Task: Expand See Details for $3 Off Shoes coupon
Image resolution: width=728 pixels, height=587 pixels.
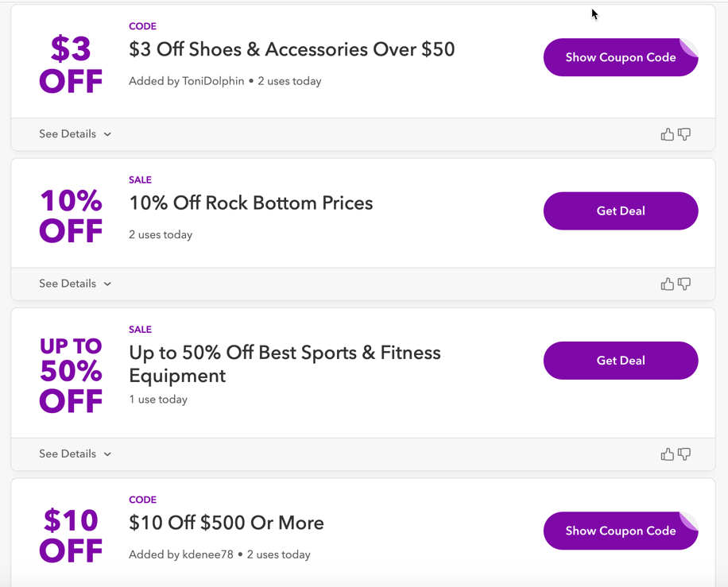Action: (x=75, y=134)
